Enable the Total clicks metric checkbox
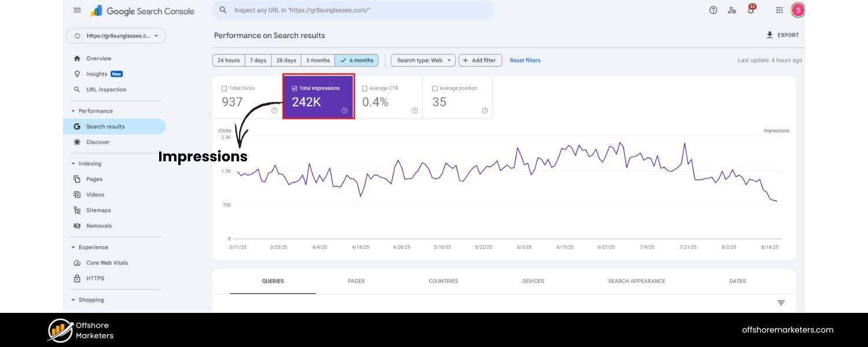The image size is (868, 347). point(223,87)
